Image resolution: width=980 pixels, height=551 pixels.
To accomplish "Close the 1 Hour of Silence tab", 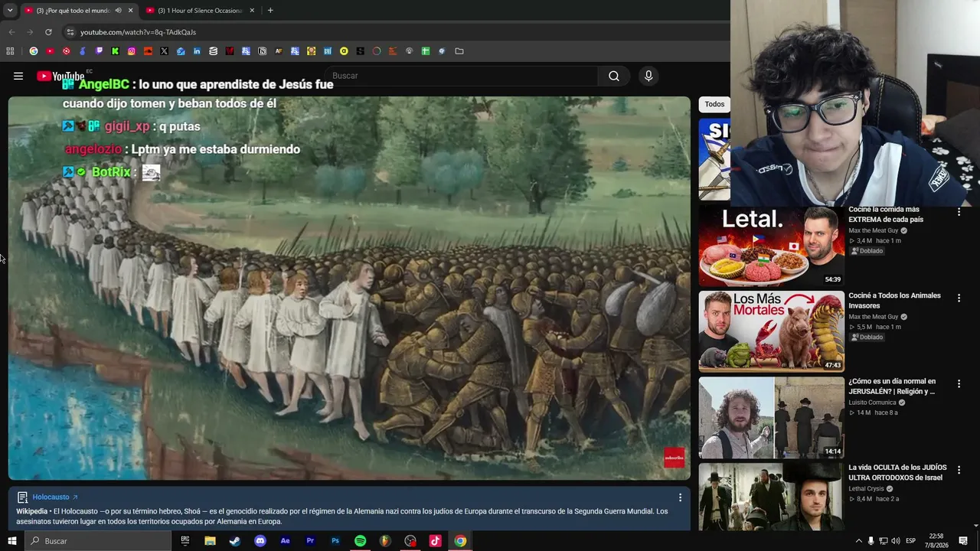I will 252,11.
